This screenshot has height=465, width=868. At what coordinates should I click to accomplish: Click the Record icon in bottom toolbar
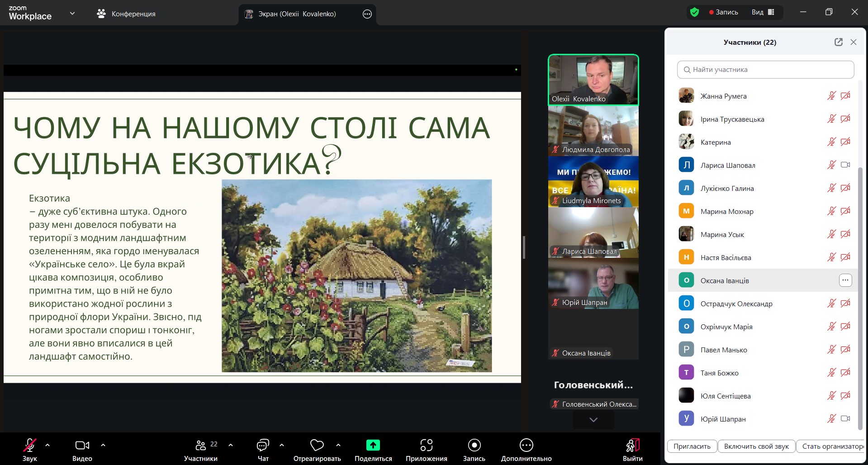(x=474, y=446)
